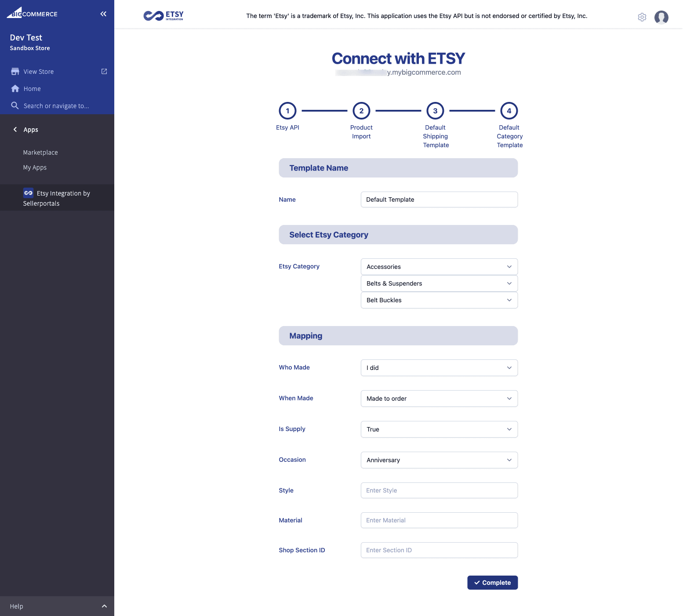683x616 pixels.
Task: Click Help at sidebar bottom
Action: click(17, 606)
